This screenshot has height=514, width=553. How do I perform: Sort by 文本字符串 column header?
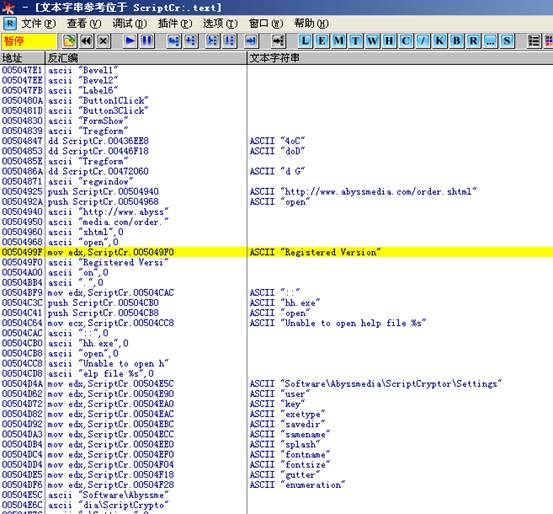coord(400,58)
